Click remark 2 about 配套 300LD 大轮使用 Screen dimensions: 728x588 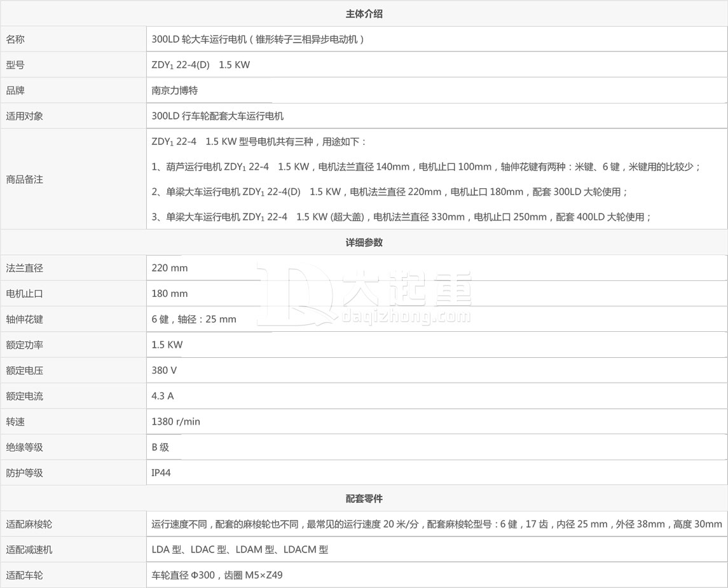point(390,192)
